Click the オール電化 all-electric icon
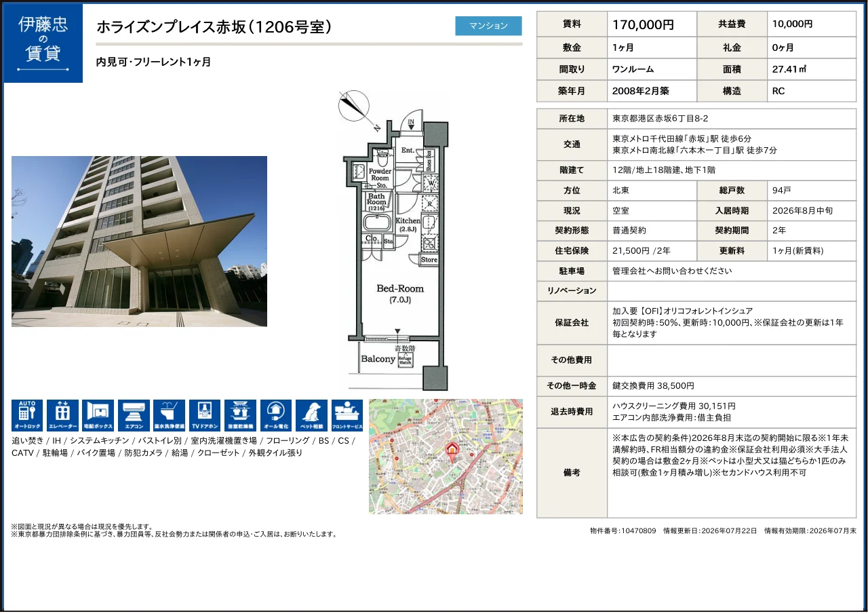This screenshot has height=614, width=868. [276, 415]
